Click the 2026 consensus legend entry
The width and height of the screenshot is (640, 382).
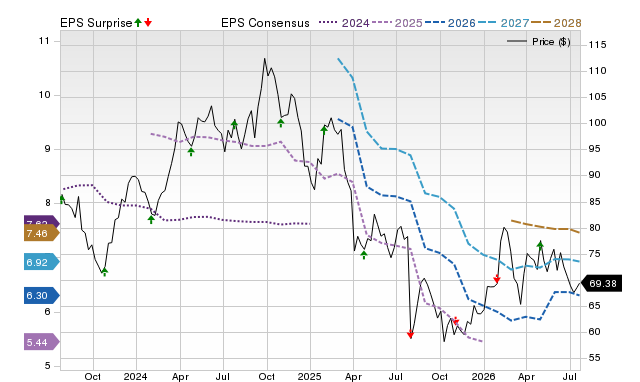(450, 23)
